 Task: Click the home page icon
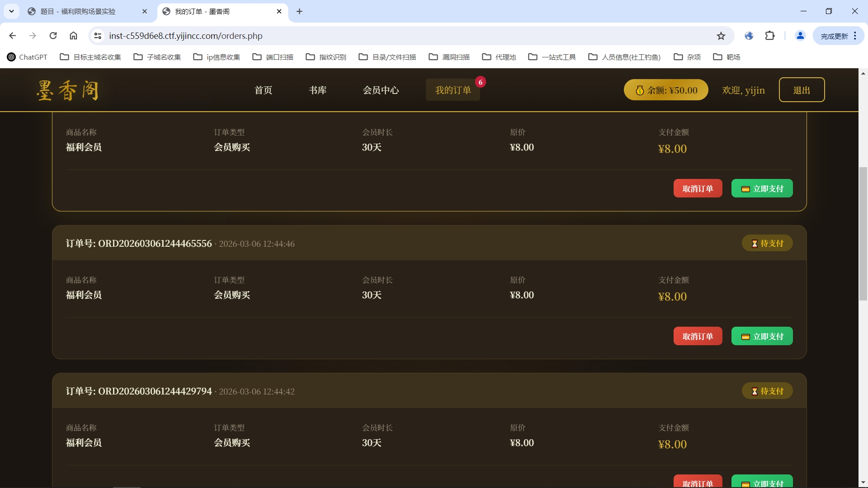[x=73, y=36]
